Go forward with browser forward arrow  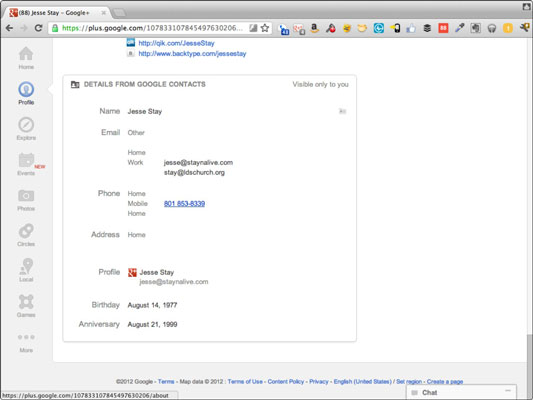click(24, 28)
